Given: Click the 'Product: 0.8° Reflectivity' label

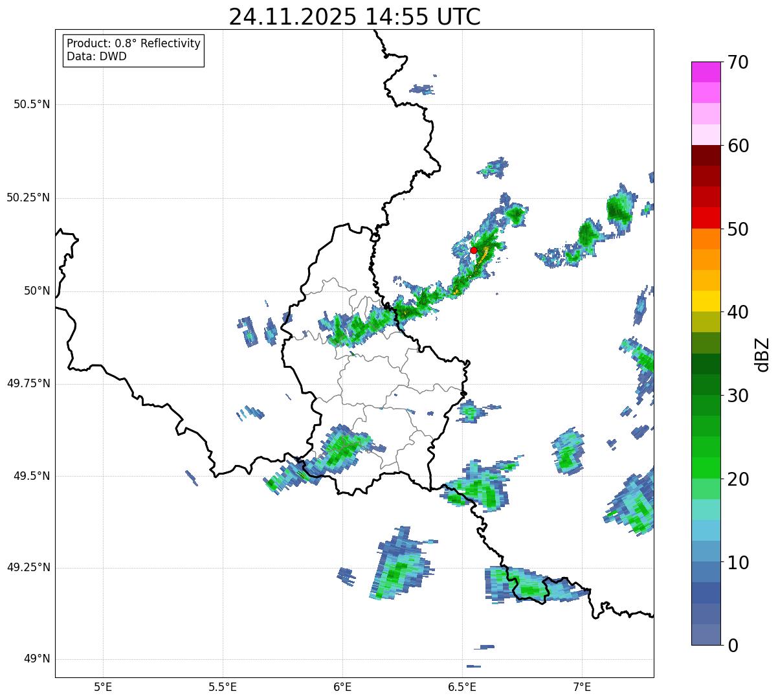Looking at the screenshot, I should tap(134, 43).
